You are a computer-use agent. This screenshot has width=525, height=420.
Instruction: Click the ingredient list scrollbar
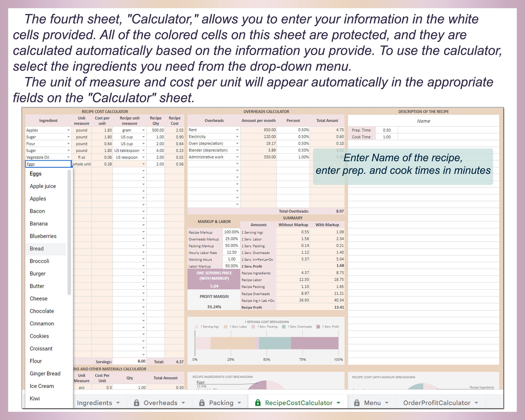69,232
